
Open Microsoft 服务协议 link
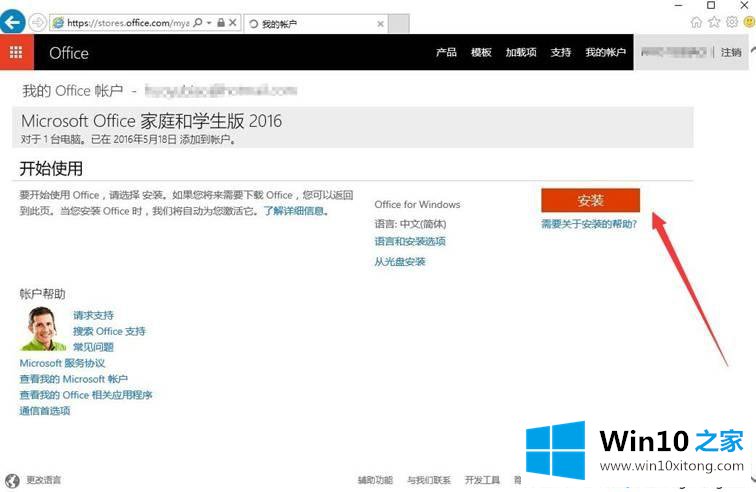click(x=62, y=363)
